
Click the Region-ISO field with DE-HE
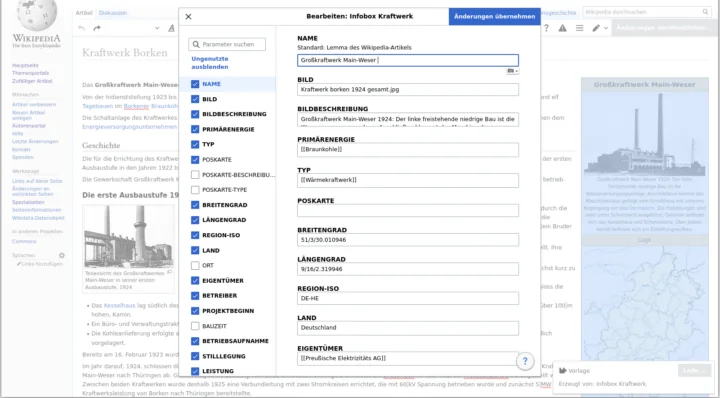[x=408, y=298]
